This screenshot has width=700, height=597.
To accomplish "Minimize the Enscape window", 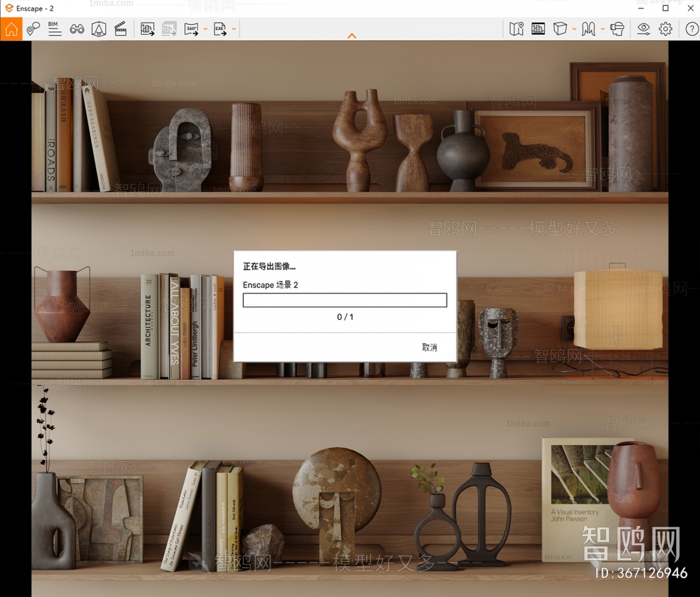I will (641, 8).
